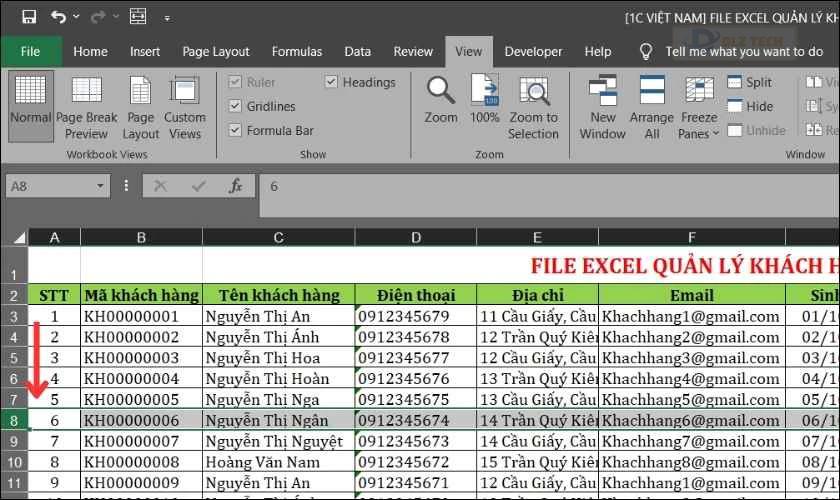Click phone cell 0912345679
The height and width of the screenshot is (500, 840).
point(416,316)
